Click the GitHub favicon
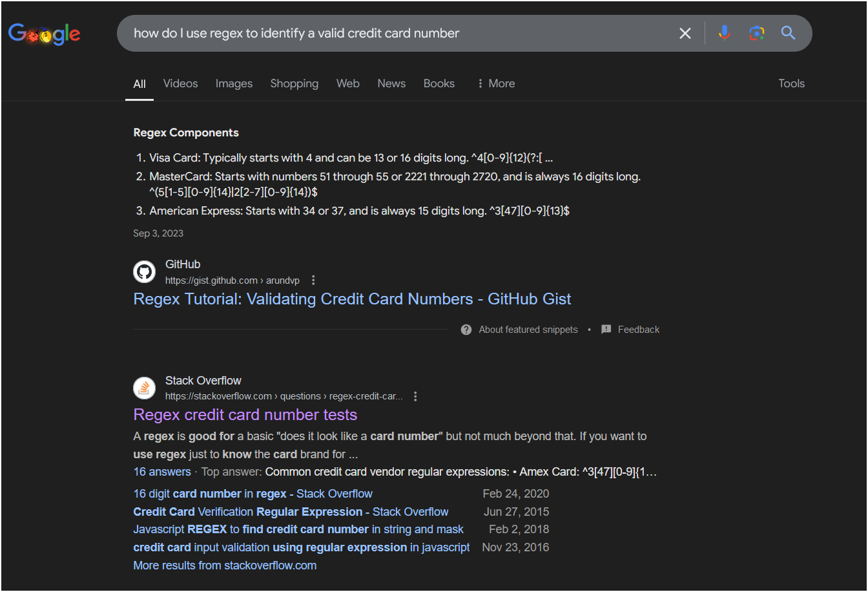Screen dimensions: 868x592 point(145,271)
